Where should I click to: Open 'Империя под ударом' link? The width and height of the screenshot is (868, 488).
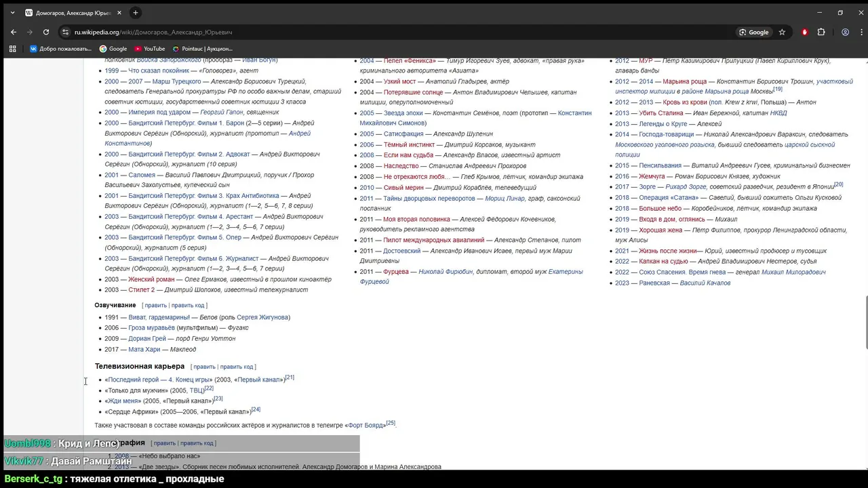point(159,113)
